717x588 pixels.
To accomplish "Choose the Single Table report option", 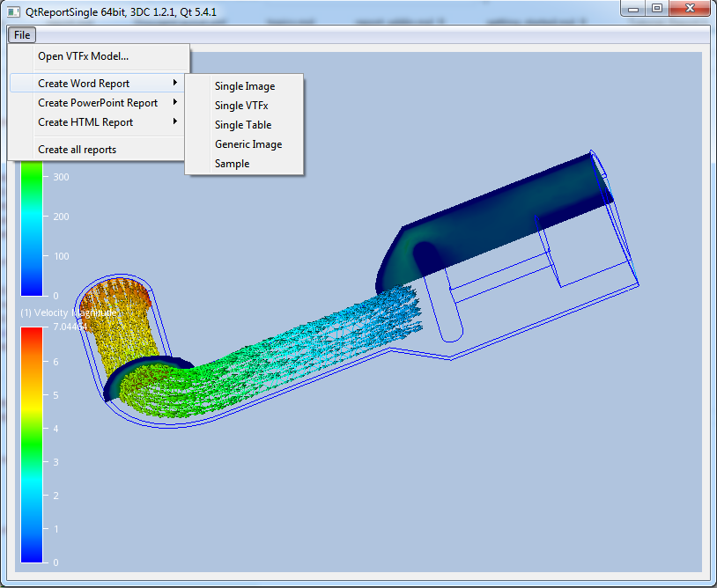I will pyautogui.click(x=243, y=125).
